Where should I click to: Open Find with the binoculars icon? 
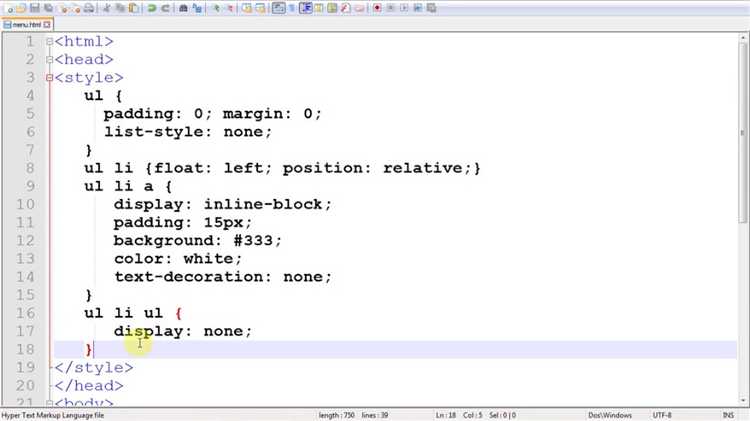183,8
